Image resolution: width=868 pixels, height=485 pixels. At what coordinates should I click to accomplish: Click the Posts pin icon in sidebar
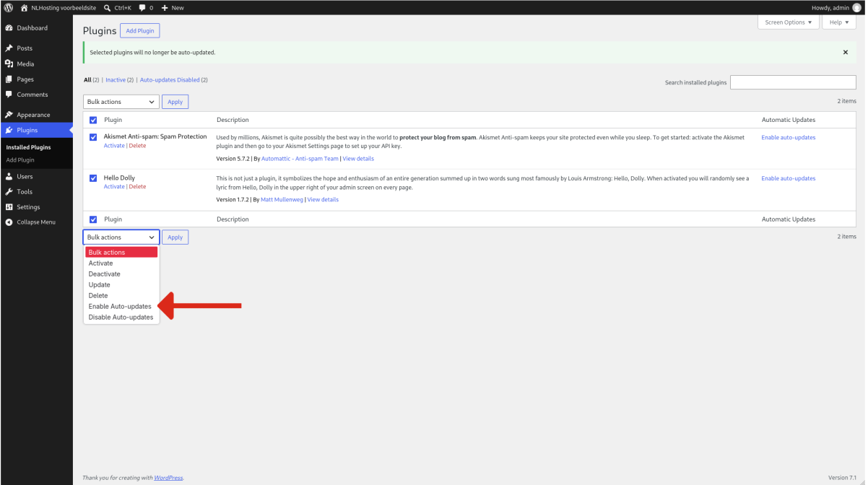tap(9, 48)
